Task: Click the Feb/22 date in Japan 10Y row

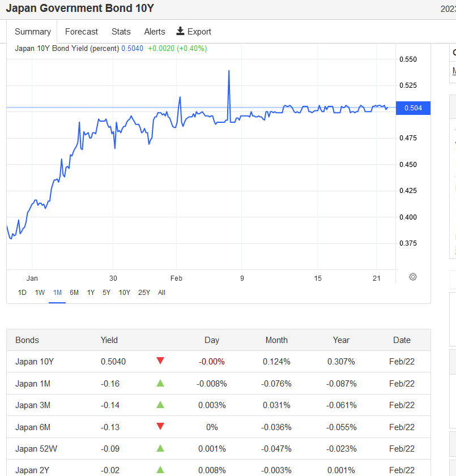Action: click(x=402, y=362)
